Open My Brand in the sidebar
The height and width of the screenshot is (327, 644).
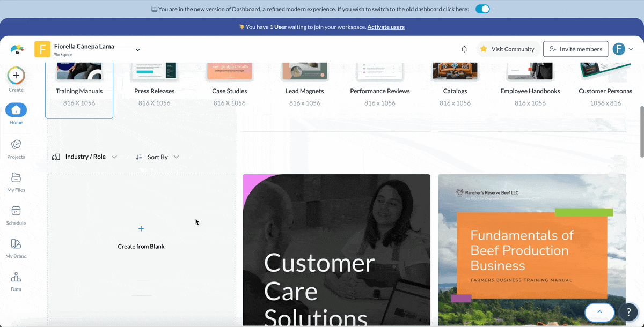(x=16, y=244)
